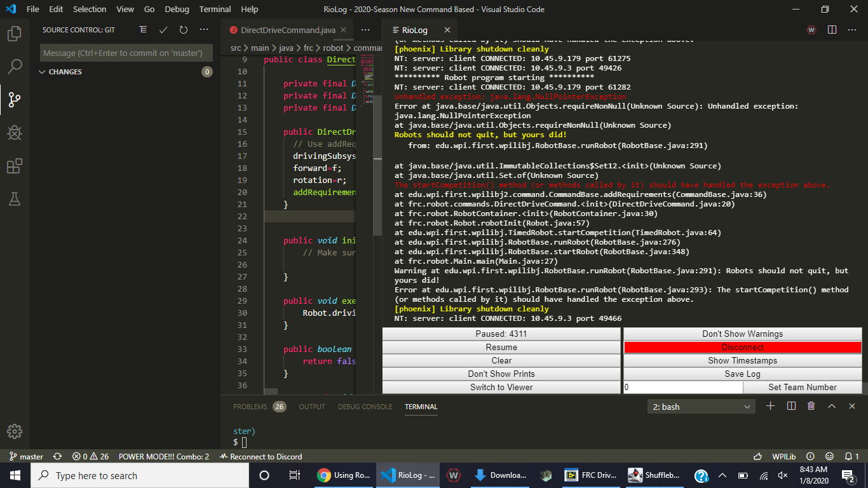The height and width of the screenshot is (488, 868).
Task: Click the commit message input field
Action: 126,53
